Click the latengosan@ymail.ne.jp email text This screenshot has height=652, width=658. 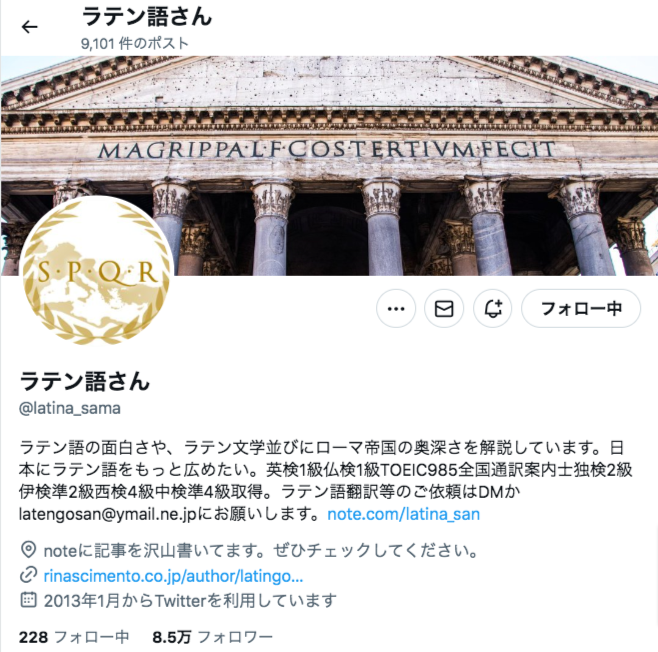pos(108,514)
